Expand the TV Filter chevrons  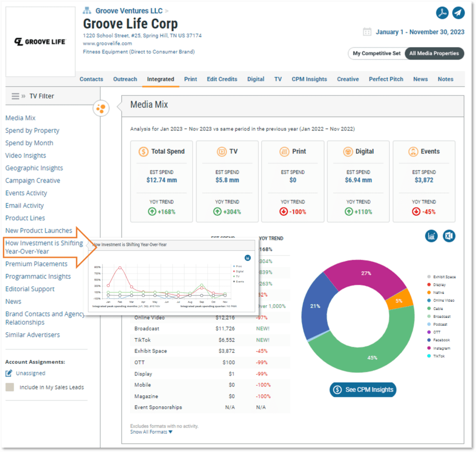tap(23, 96)
